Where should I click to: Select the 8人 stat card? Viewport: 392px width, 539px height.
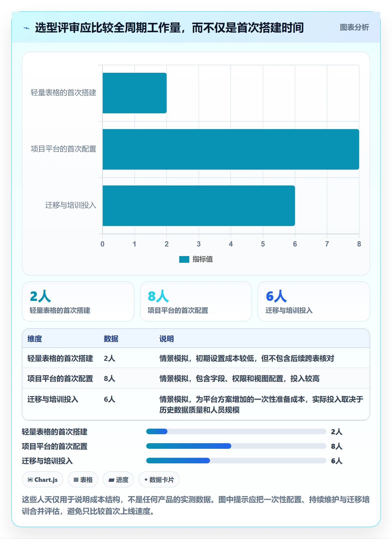point(196,301)
